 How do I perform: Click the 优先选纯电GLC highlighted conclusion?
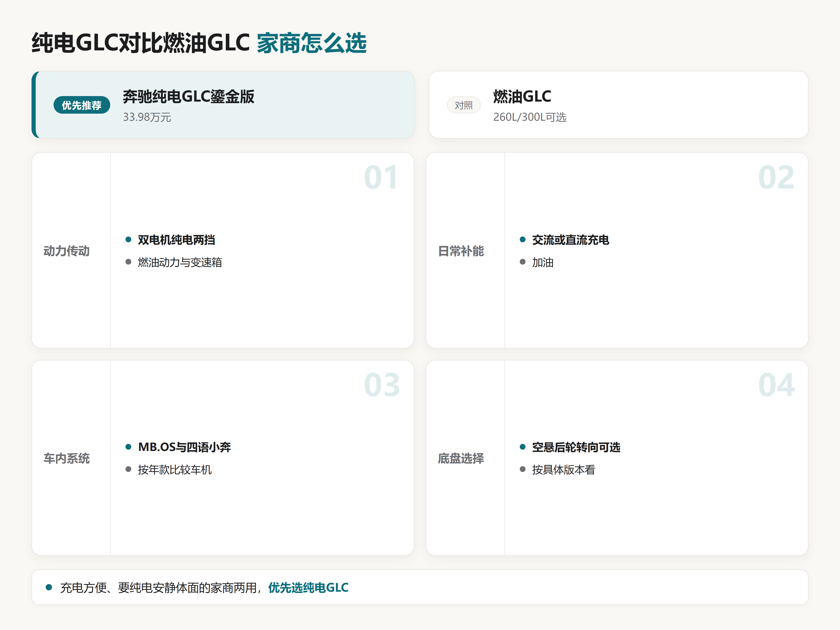pyautogui.click(x=308, y=587)
